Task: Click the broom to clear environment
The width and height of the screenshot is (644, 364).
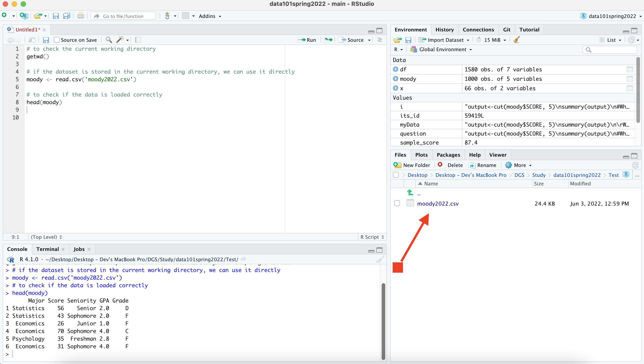Action: point(516,40)
